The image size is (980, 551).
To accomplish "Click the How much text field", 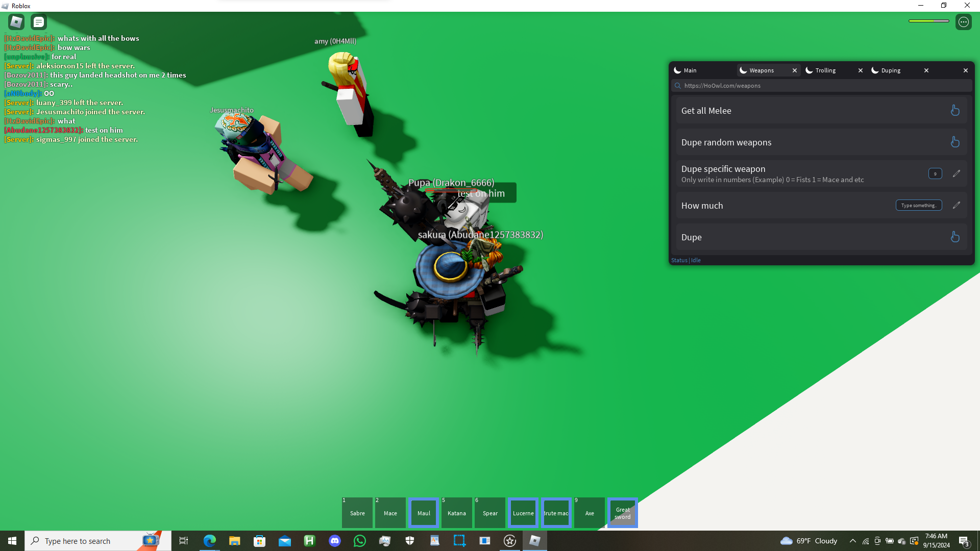I will [918, 205].
